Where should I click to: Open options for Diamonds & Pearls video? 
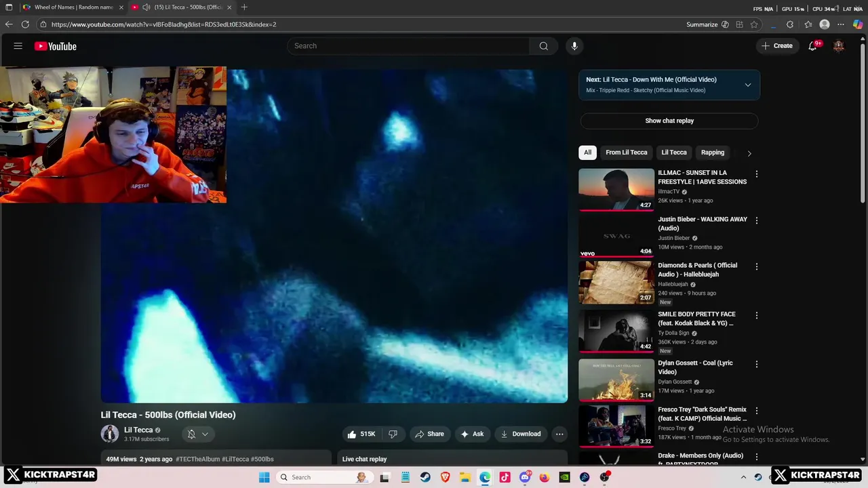pos(757,266)
